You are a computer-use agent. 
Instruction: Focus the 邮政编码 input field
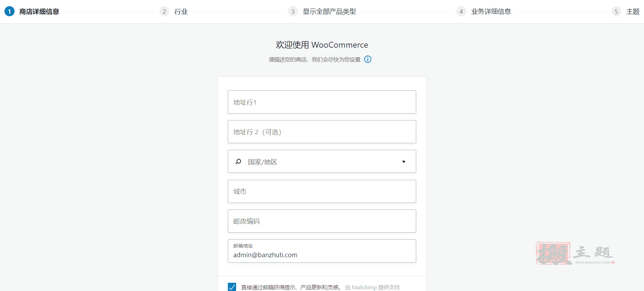tap(322, 221)
